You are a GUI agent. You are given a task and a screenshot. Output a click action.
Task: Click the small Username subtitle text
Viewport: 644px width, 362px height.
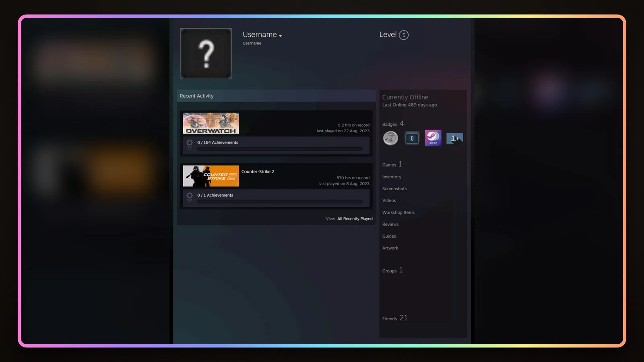coord(252,43)
